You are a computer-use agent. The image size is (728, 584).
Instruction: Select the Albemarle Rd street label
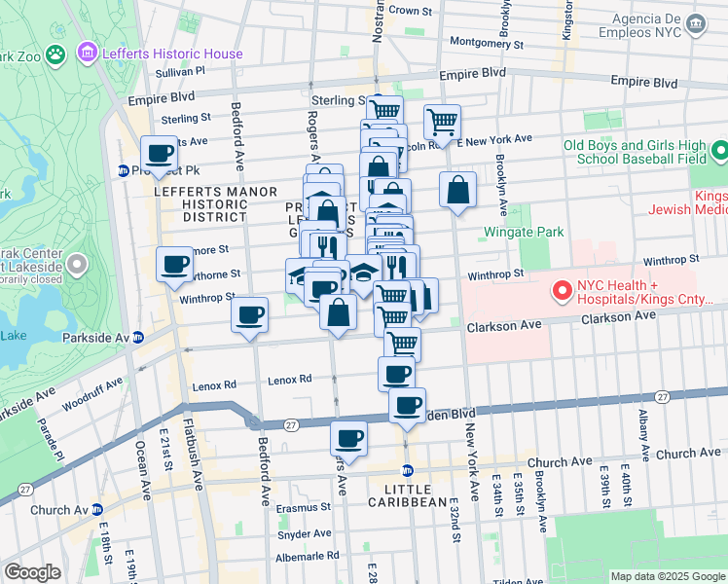click(308, 557)
